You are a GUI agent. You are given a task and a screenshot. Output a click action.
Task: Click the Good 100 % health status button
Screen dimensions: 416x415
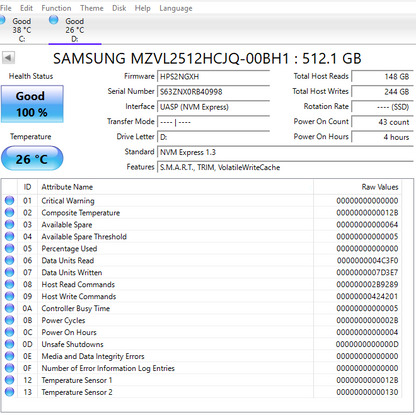point(32,104)
